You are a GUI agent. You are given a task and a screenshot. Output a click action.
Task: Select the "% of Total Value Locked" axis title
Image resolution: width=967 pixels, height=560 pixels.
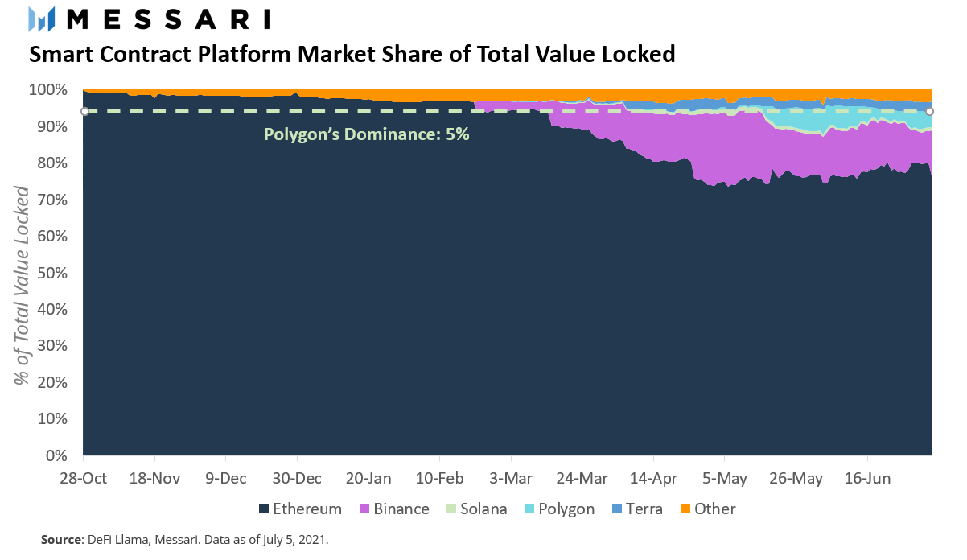pyautogui.click(x=25, y=285)
